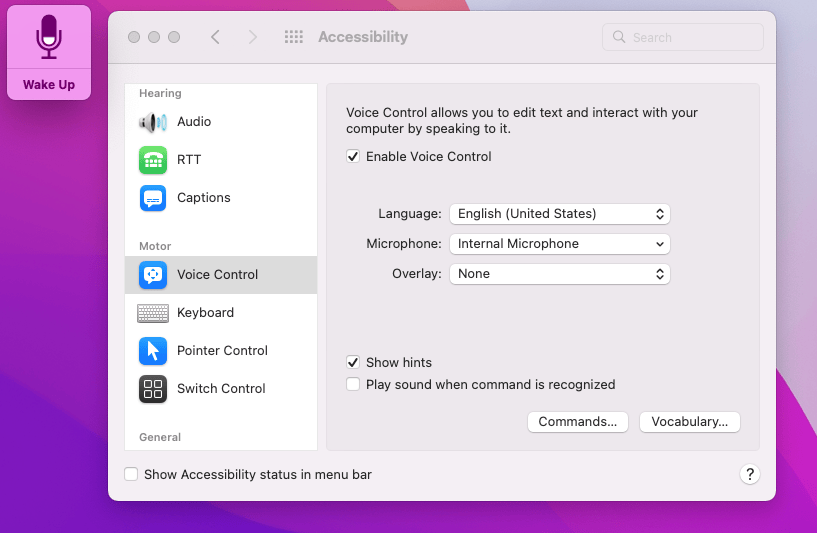
Task: Select the Keyboard icon in sidebar
Action: coord(153,313)
